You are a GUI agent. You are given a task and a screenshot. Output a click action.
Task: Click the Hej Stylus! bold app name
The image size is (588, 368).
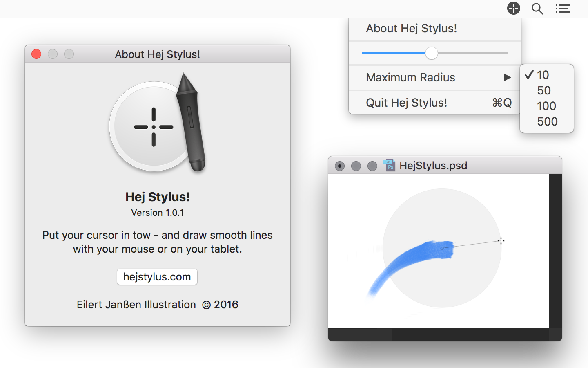tap(158, 197)
